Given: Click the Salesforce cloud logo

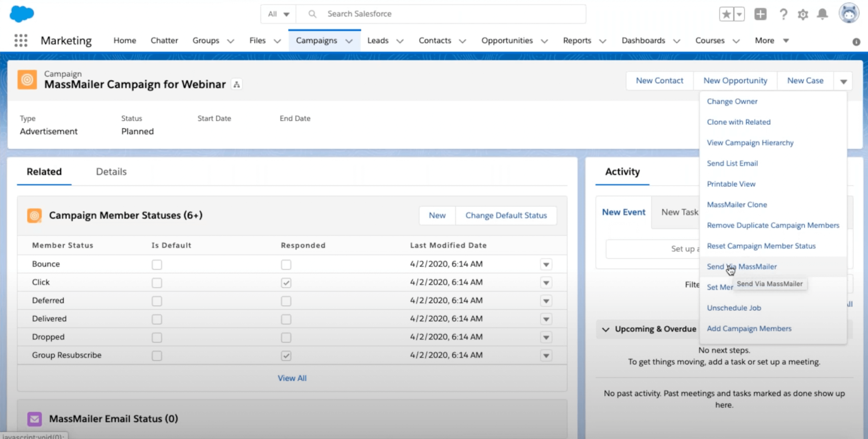Looking at the screenshot, I should click(22, 14).
